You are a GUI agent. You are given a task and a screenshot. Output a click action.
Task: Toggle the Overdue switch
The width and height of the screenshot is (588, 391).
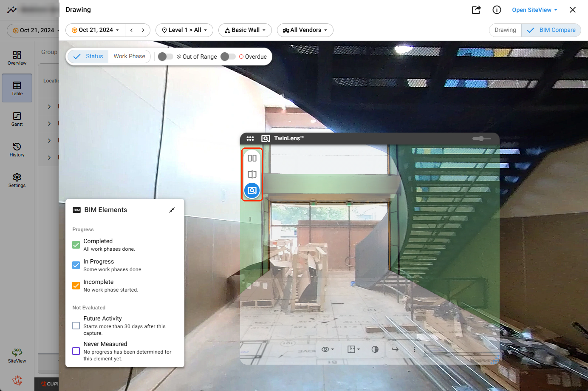click(x=228, y=57)
